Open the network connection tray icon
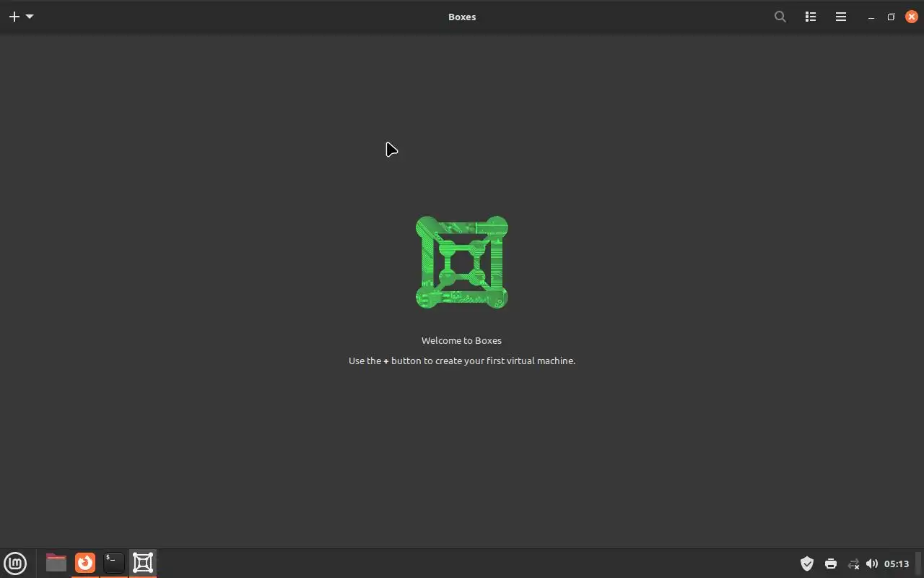The height and width of the screenshot is (578, 924). point(853,564)
